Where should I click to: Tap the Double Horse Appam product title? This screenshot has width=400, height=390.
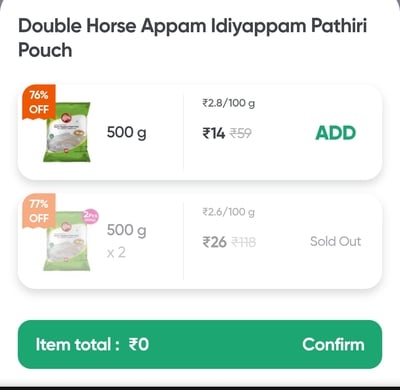point(193,38)
